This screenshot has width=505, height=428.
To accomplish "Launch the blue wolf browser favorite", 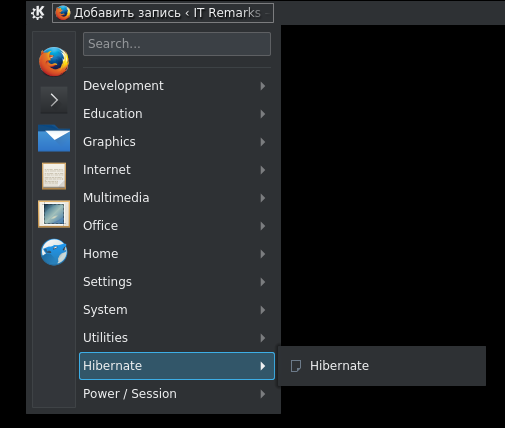I will [54, 252].
